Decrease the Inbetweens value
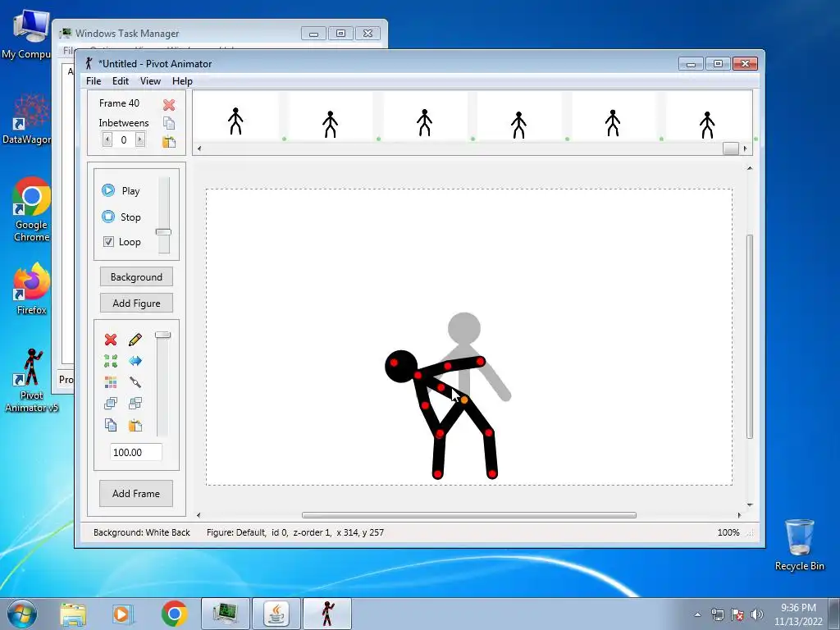 click(107, 139)
